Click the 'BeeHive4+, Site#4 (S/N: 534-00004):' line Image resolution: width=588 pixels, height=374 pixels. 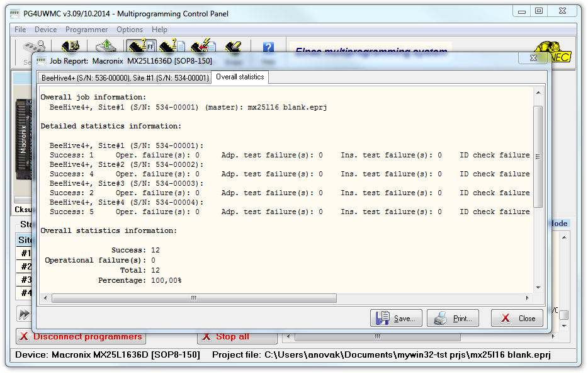127,202
